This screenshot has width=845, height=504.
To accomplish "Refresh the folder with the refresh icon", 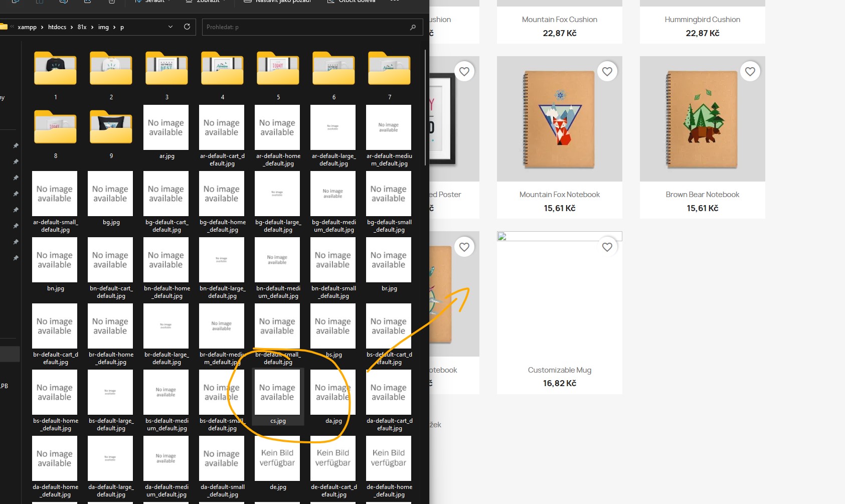I will [187, 27].
